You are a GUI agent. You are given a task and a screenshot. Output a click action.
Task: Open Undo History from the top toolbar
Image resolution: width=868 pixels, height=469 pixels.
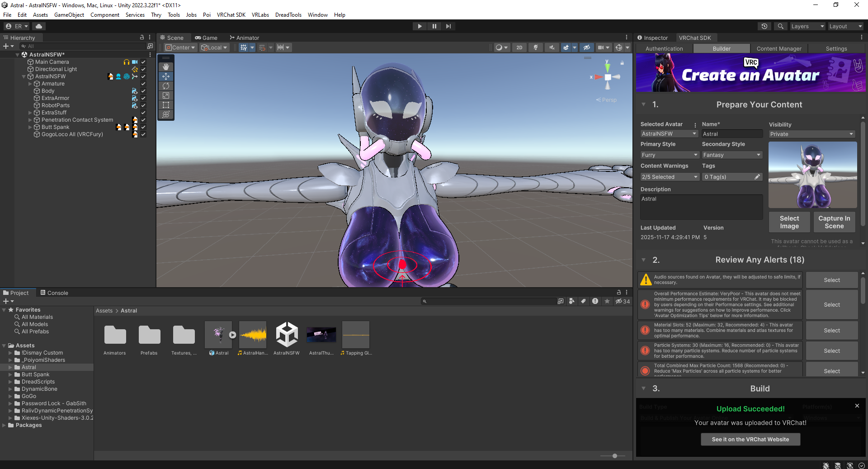pyautogui.click(x=764, y=26)
